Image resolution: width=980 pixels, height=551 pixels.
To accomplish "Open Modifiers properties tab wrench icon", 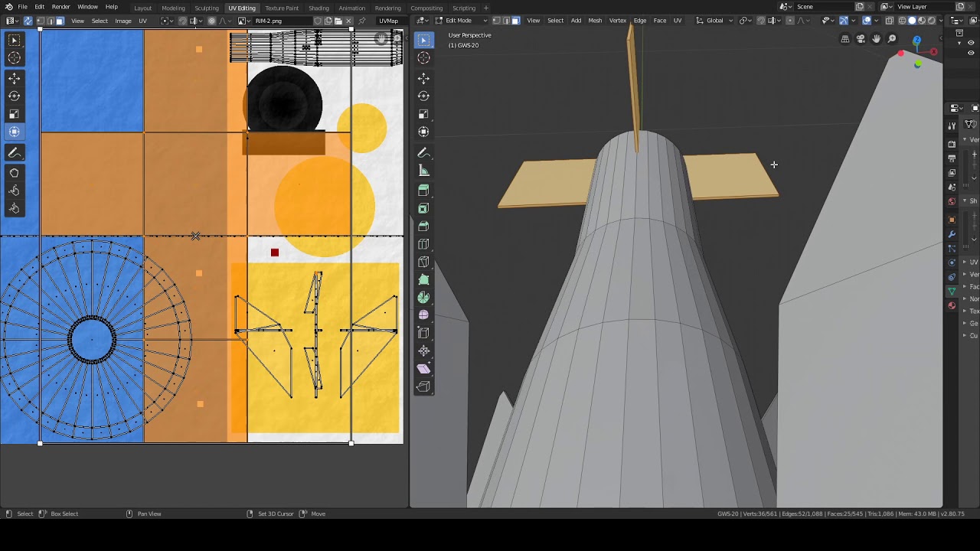I will pos(952,234).
